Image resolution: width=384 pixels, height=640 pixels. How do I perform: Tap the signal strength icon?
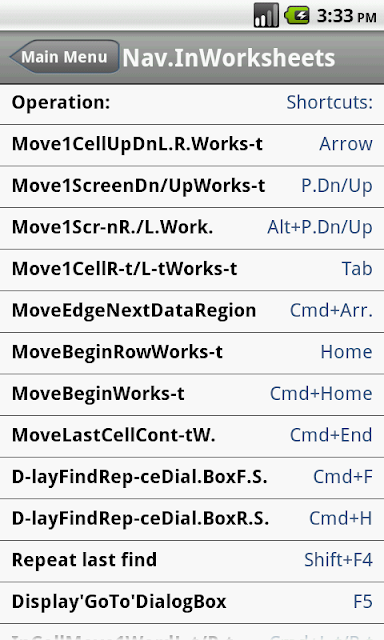click(x=266, y=16)
